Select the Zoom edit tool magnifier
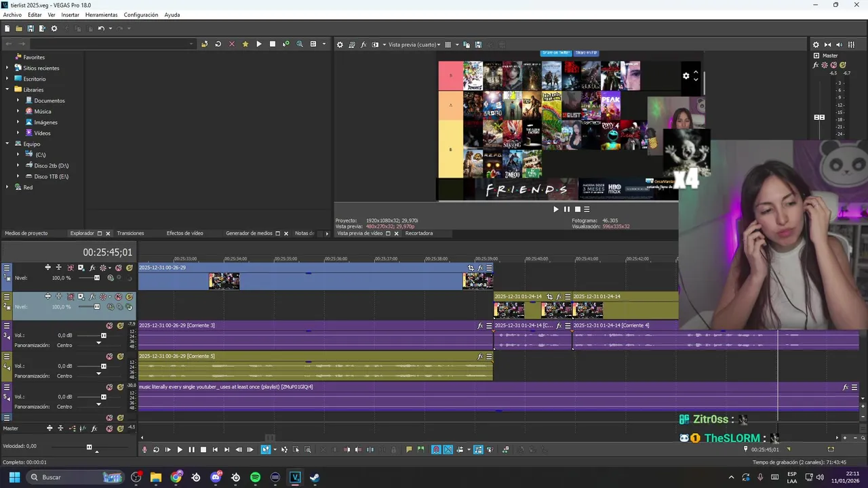 307,449
